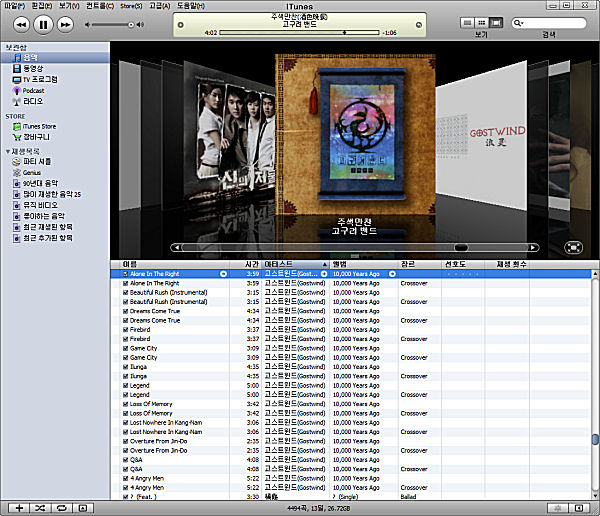Screen dimensions: 600x516
Task: Open the 파일(F) menu
Action: [x=15, y=6]
